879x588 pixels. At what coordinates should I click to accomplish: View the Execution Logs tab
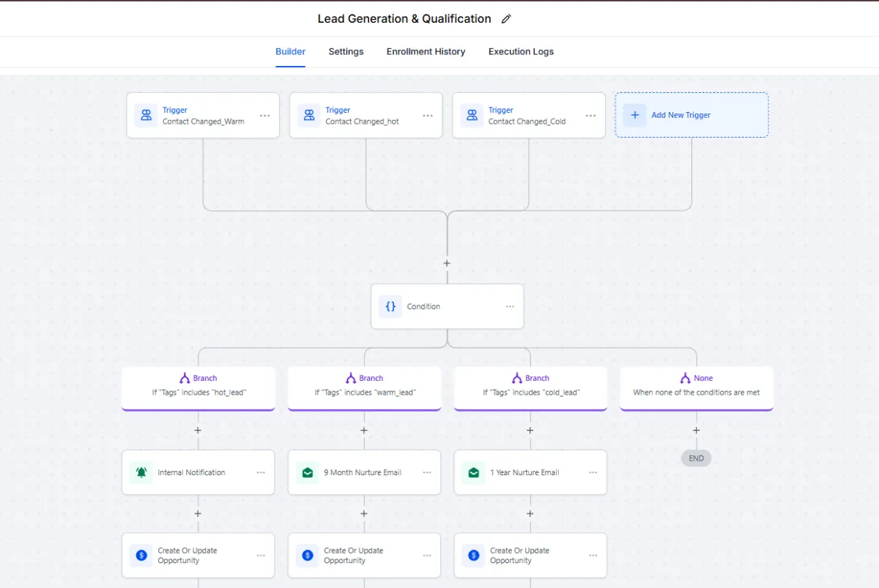[521, 52]
